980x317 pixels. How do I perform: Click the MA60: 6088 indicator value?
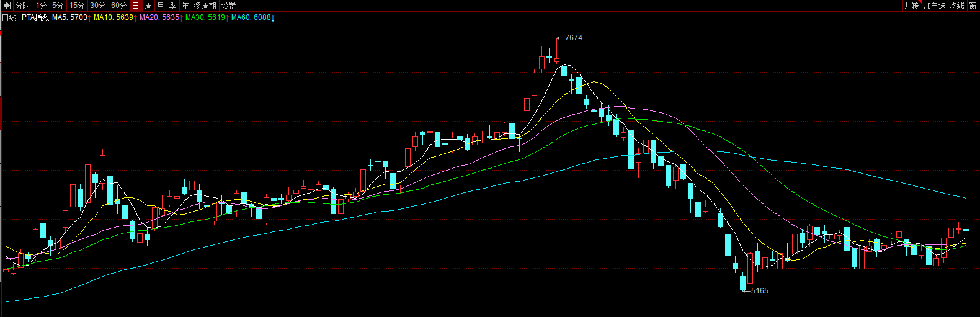point(251,17)
